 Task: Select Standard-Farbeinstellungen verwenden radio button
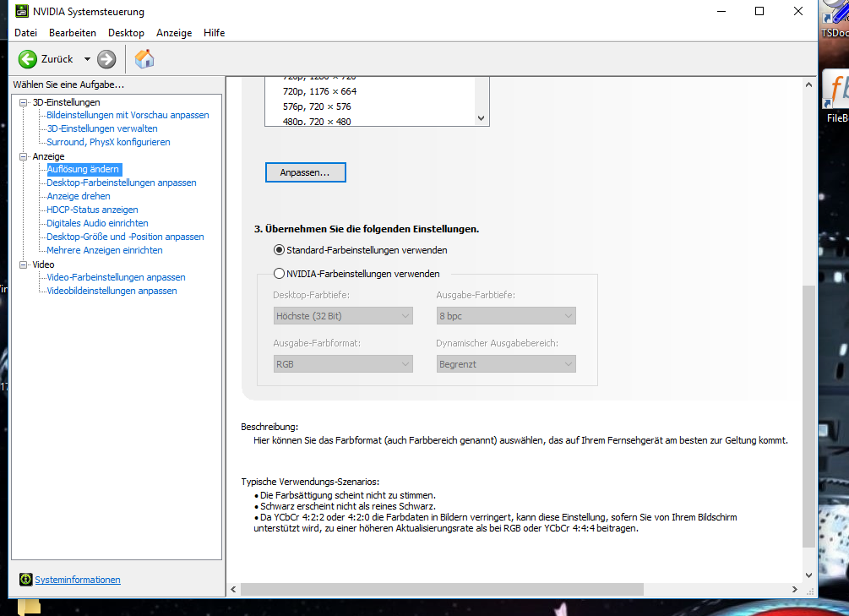[x=279, y=250]
